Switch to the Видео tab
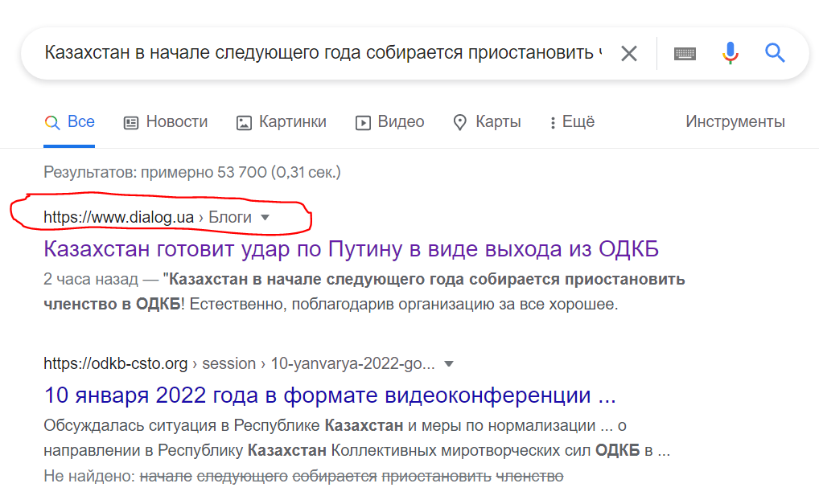 (x=389, y=122)
